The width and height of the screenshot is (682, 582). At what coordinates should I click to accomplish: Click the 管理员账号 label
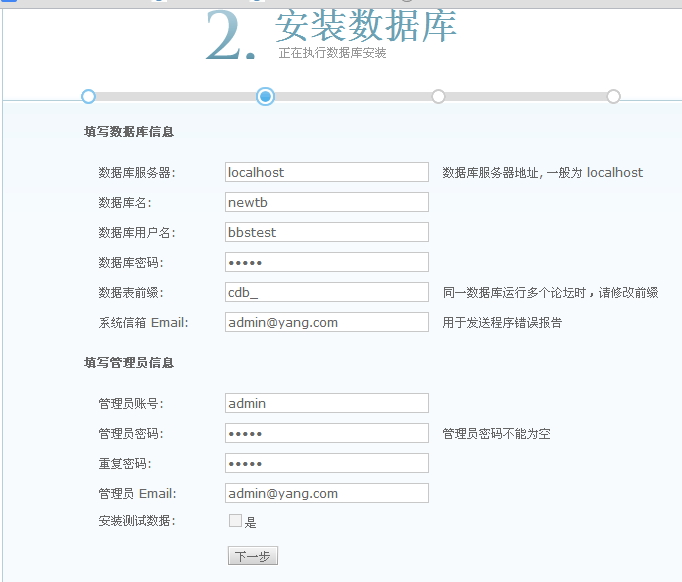pyautogui.click(x=131, y=404)
